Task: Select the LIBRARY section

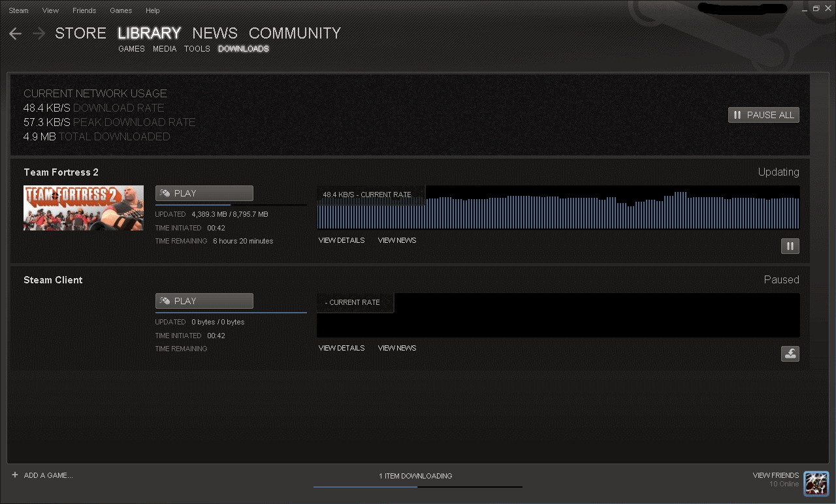Action: (149, 33)
